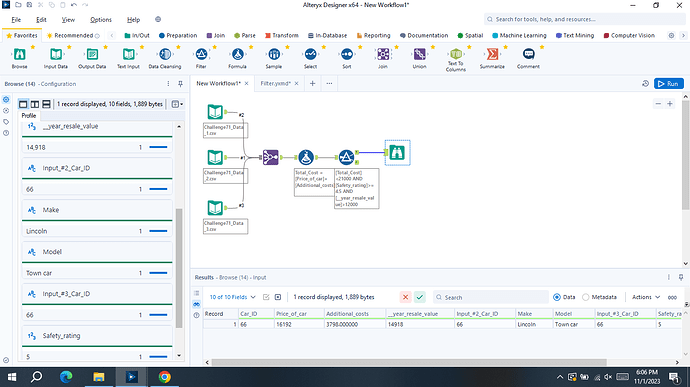Open the Edit menu
The height and width of the screenshot is (387, 690).
41,19
